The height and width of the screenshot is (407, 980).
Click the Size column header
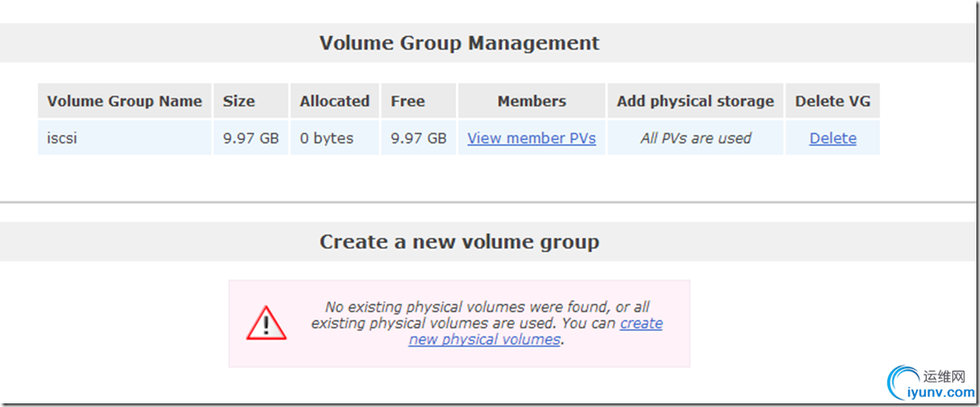pos(239,101)
